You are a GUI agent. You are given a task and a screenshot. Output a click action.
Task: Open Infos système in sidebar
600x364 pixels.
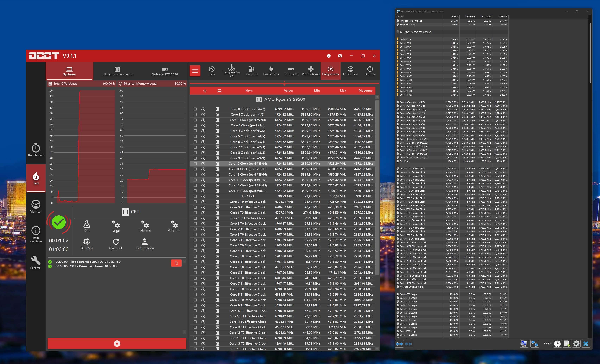(36, 234)
